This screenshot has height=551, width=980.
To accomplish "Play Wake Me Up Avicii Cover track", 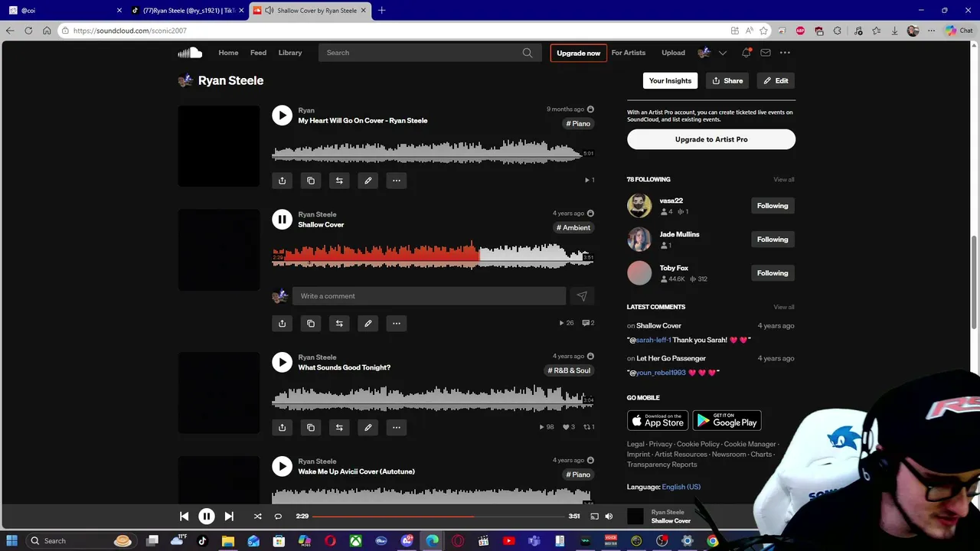I will 282,466.
